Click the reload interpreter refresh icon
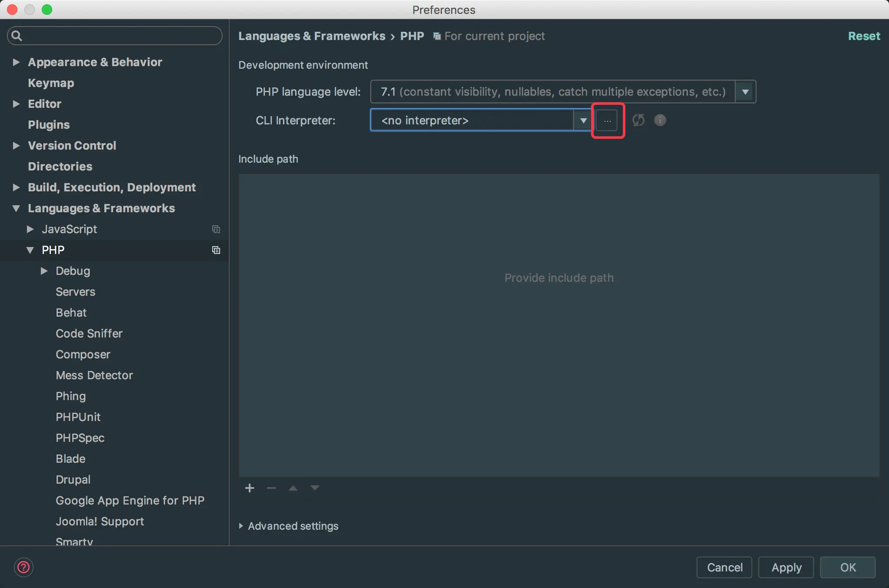 (638, 120)
